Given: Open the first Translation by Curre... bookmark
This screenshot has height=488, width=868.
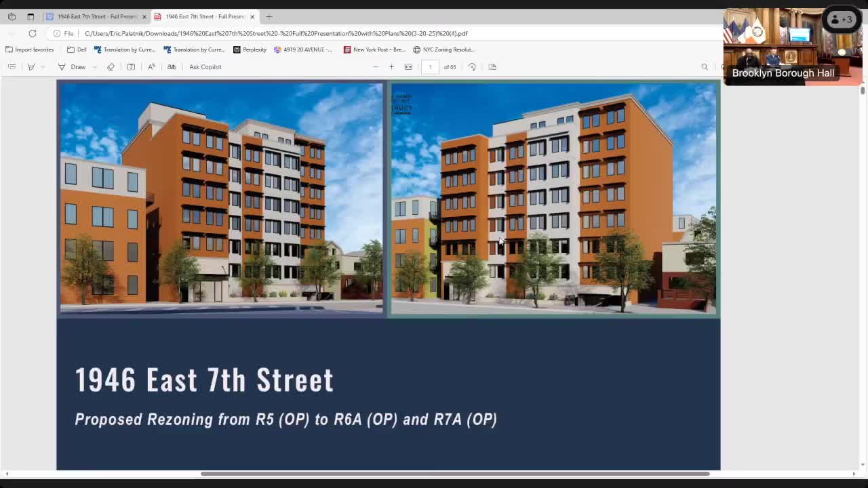Looking at the screenshot, I should pos(125,49).
